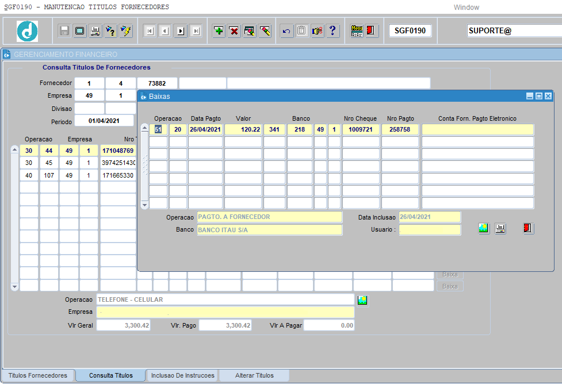Click the red door exit icon in Baixas window
Viewport: 562px width, 392px height.
[x=527, y=228]
